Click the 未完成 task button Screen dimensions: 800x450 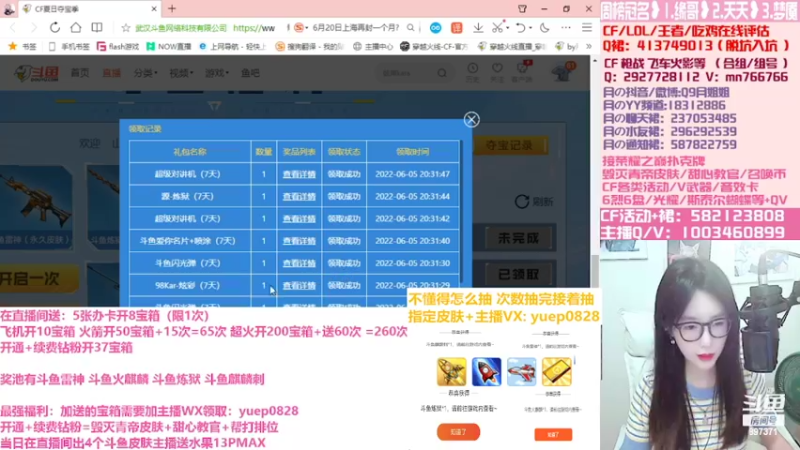click(518, 238)
